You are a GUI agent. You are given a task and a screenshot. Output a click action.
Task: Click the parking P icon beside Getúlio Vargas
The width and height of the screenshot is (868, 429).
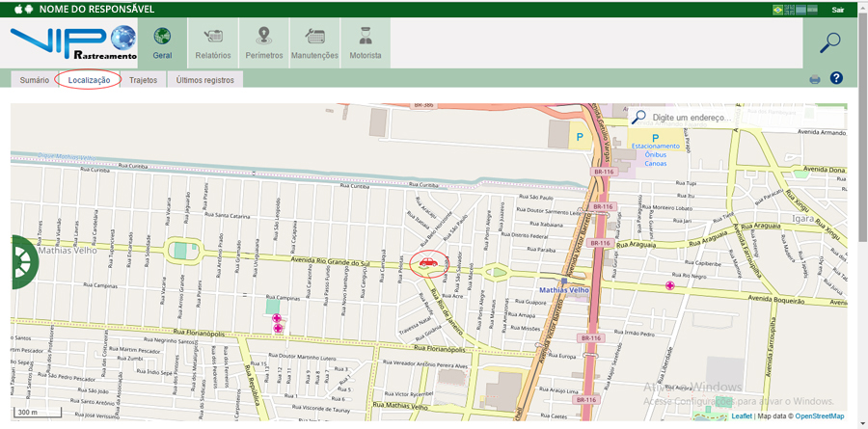pyautogui.click(x=580, y=136)
